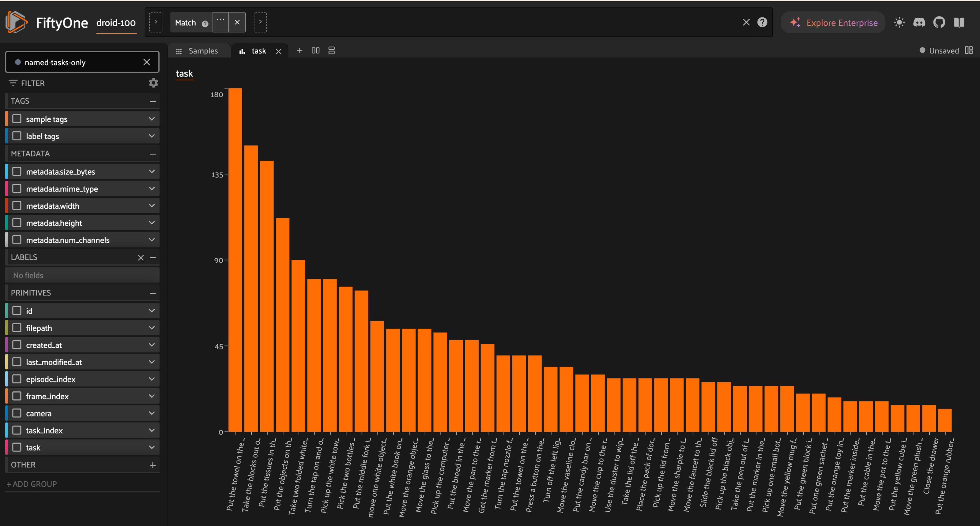Enable metadata.size_bytes checkbox
Screen dimensions: 980x526
click(17, 172)
